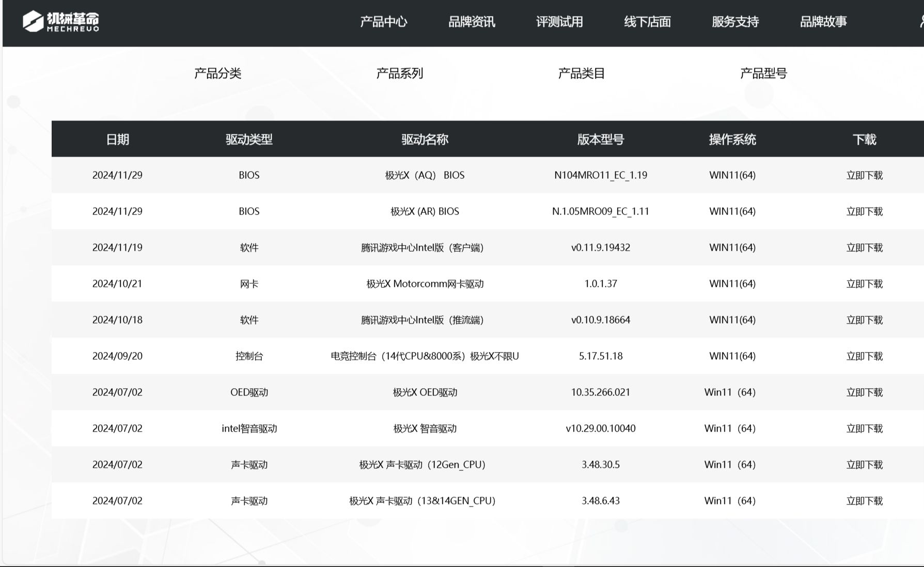Open the 产品类目 dropdown filter

click(x=582, y=73)
